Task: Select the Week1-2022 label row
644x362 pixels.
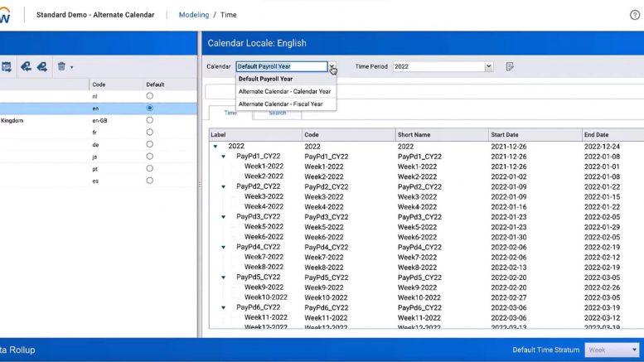Action: [264, 167]
